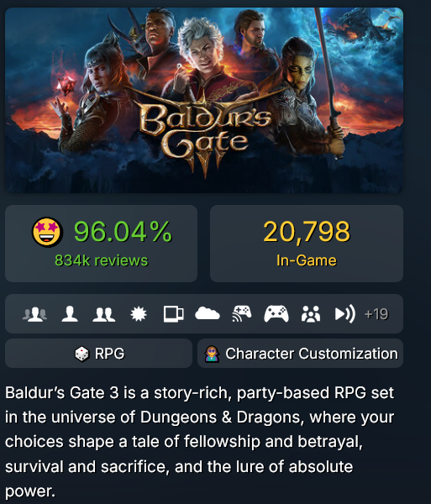Open the Baldur's Gate 3 banner image
Image resolution: width=431 pixels, height=504 pixels.
coord(204,100)
